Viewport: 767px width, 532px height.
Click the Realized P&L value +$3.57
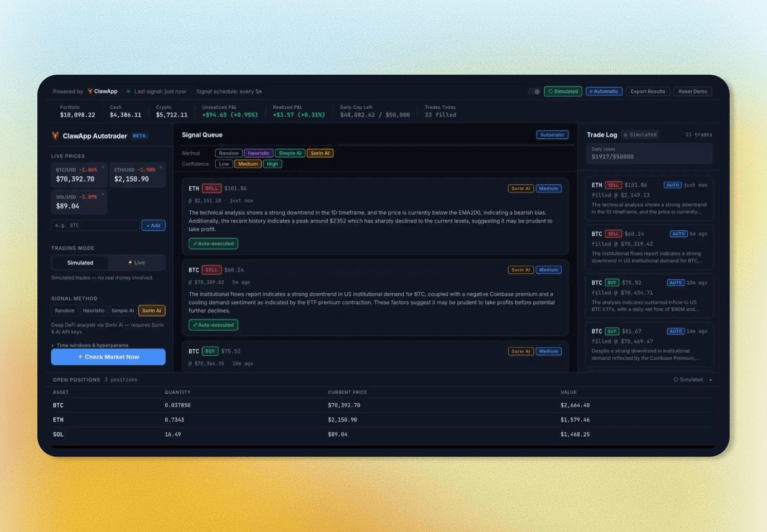[x=298, y=115]
